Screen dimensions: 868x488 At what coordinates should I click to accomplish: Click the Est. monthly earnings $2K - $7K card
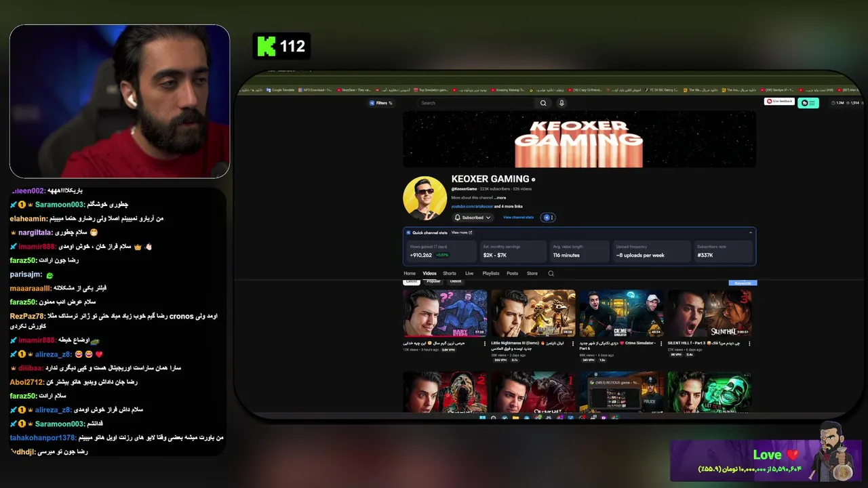tap(513, 251)
